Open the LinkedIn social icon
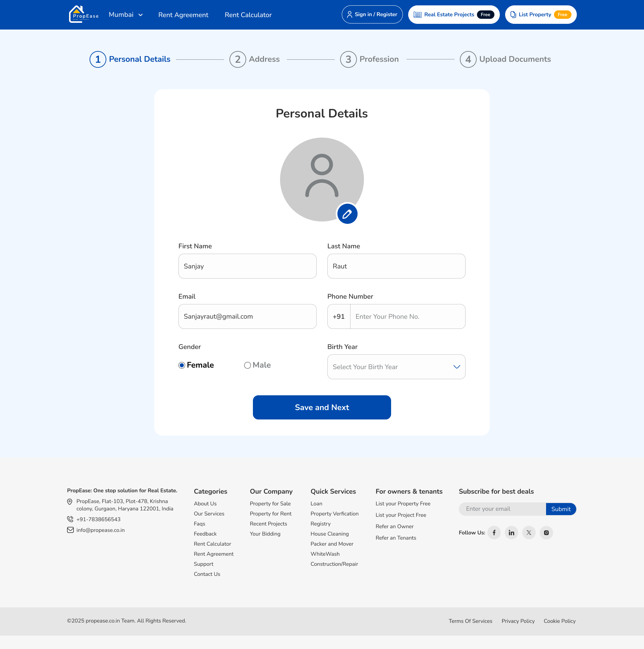 pyautogui.click(x=512, y=533)
